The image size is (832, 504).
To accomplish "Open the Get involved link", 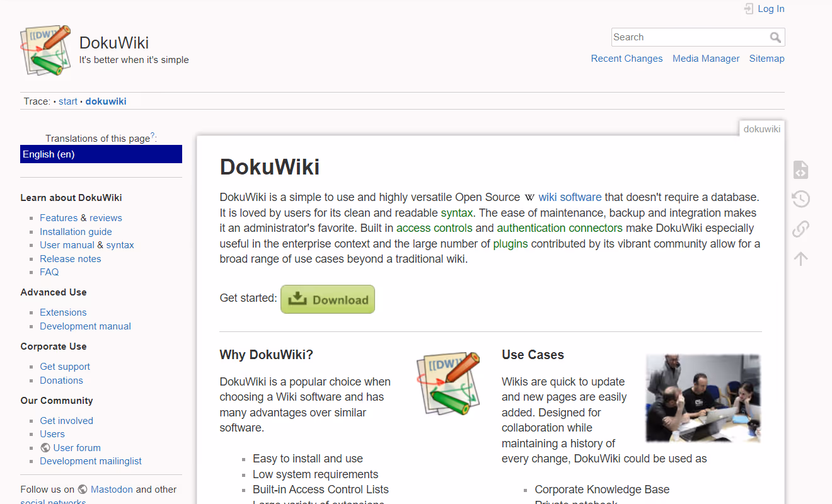I will 66,421.
